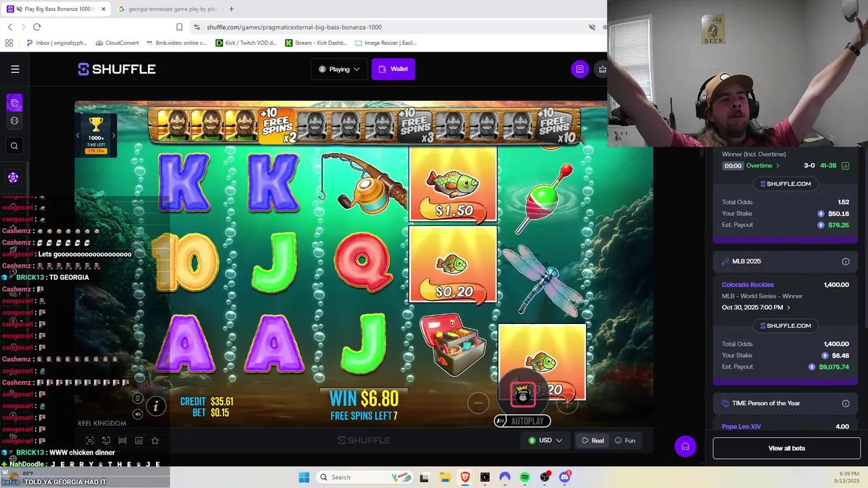Enter fullscreen mode for the game
The image size is (868, 488).
tap(90, 441)
